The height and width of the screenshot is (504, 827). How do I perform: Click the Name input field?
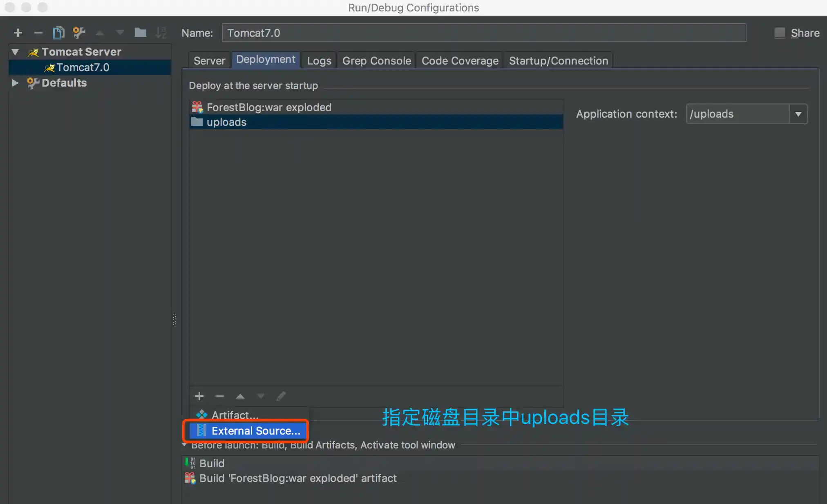(484, 33)
